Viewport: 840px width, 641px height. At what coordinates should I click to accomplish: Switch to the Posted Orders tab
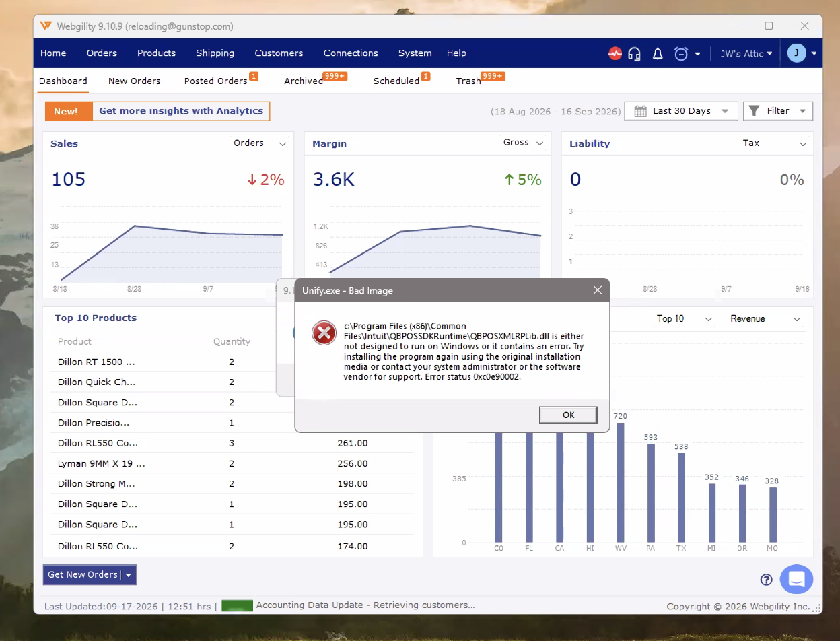[x=215, y=81]
